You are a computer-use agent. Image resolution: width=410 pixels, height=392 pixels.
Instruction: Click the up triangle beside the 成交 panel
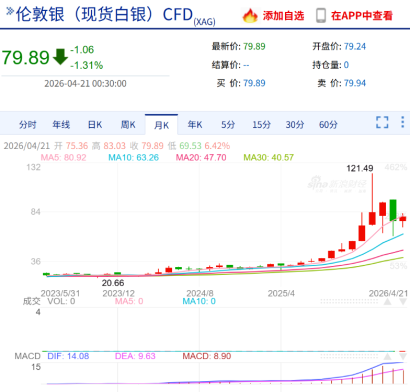[387, 301]
